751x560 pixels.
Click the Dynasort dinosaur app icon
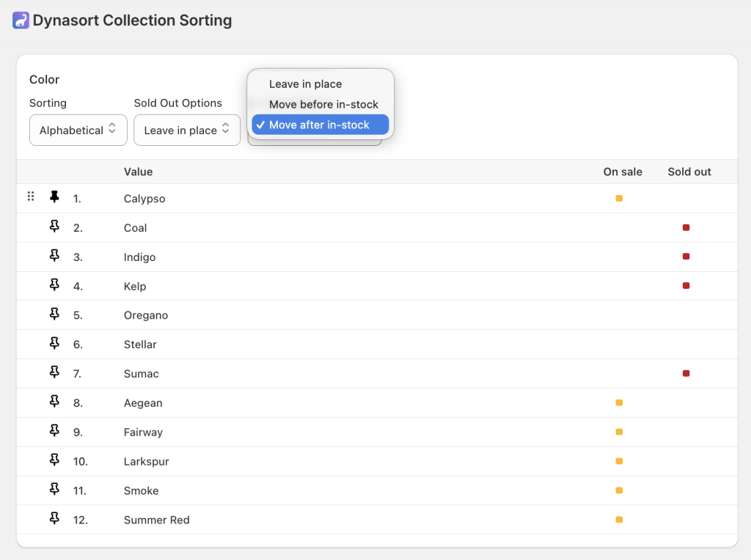(21, 20)
